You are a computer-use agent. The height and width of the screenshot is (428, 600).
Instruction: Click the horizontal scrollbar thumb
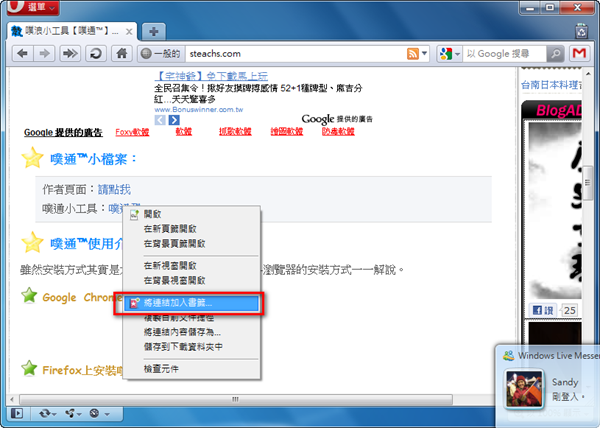click(x=236, y=399)
